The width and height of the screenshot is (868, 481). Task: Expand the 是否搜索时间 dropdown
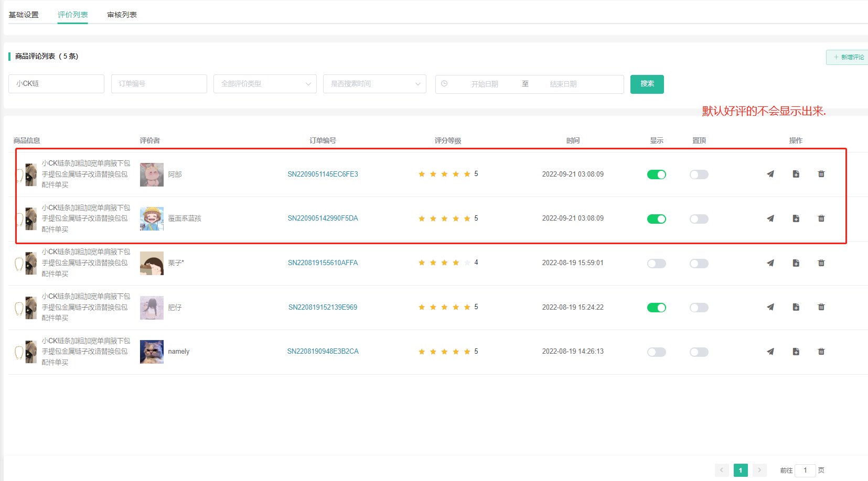pos(374,84)
